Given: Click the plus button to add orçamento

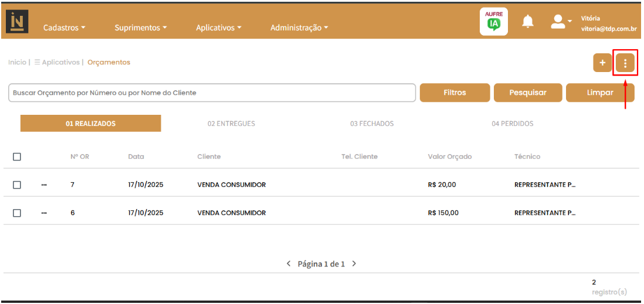Looking at the screenshot, I should 602,63.
